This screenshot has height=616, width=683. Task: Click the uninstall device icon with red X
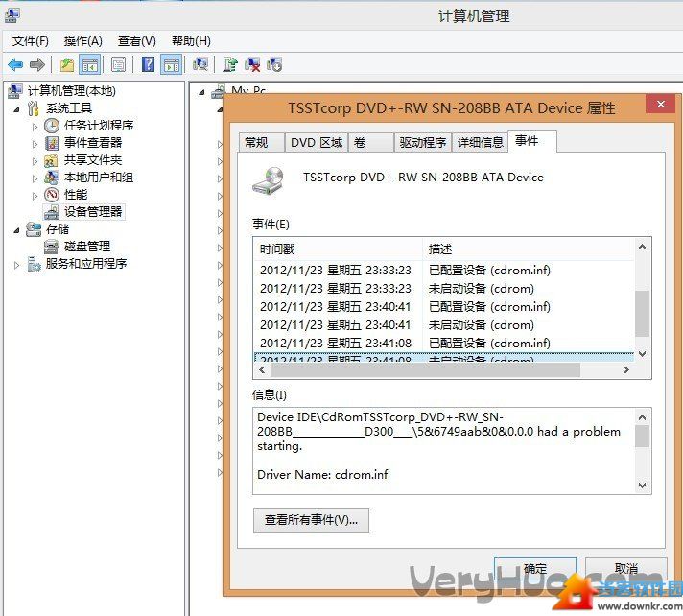(252, 65)
